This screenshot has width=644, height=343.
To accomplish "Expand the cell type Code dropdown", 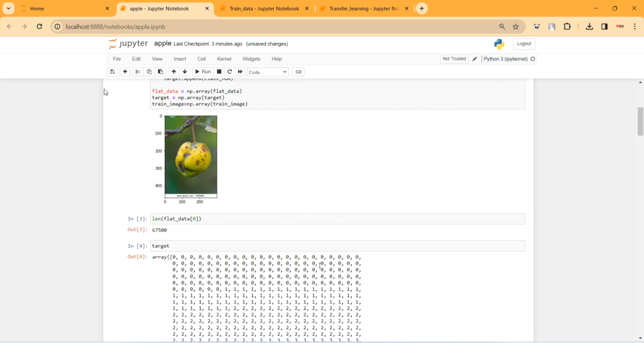I will click(x=268, y=72).
